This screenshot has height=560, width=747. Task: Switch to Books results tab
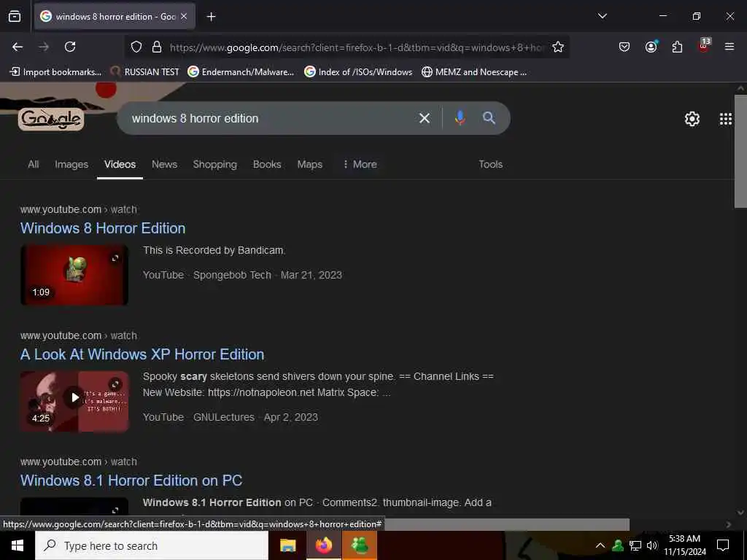(267, 164)
